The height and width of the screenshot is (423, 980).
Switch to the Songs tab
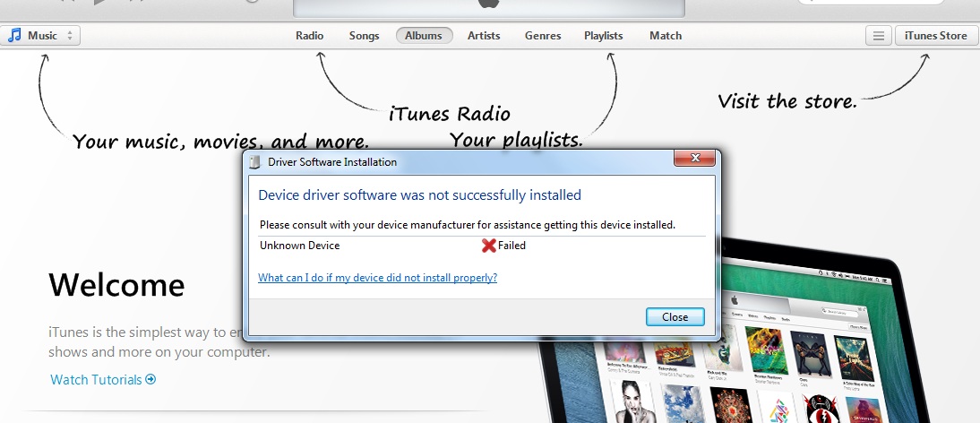pyautogui.click(x=364, y=36)
